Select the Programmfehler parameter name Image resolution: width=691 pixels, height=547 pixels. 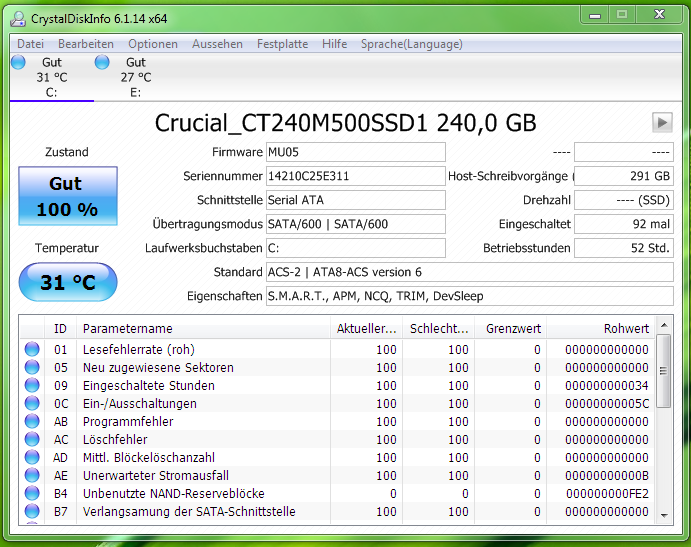click(128, 422)
